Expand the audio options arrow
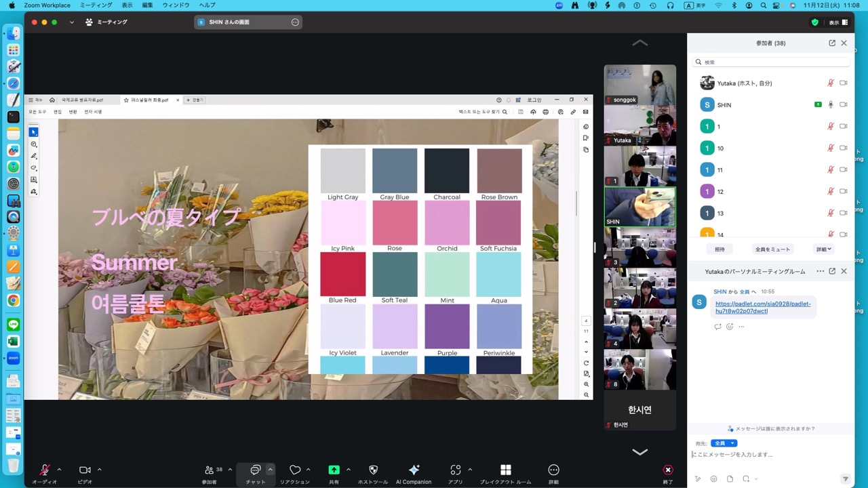868x488 pixels. 59,469
